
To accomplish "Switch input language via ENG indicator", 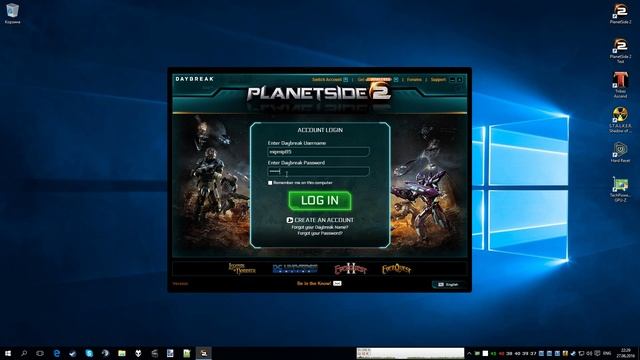I will tap(607, 353).
